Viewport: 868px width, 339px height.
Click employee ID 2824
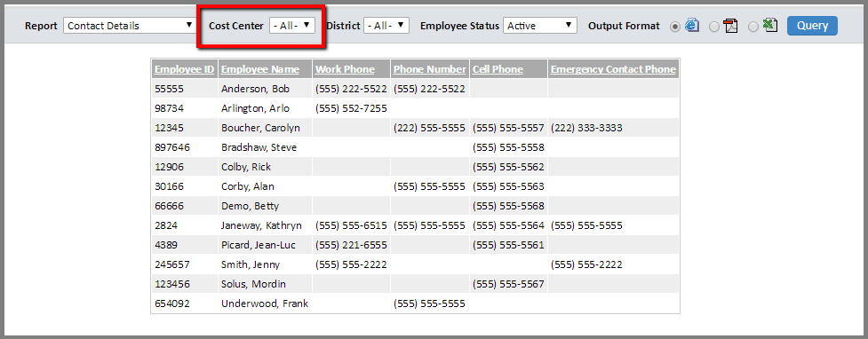166,225
